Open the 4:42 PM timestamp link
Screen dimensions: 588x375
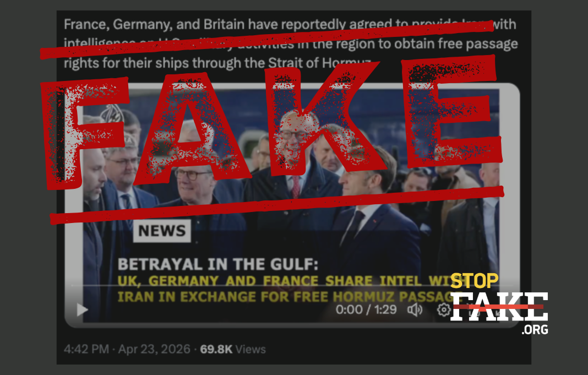(86, 349)
